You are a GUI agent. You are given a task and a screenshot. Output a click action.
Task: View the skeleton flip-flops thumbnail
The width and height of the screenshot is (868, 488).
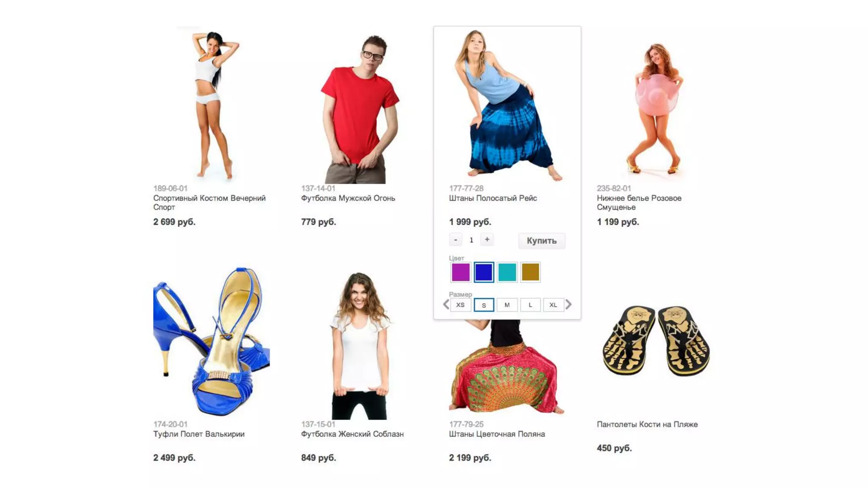click(656, 341)
